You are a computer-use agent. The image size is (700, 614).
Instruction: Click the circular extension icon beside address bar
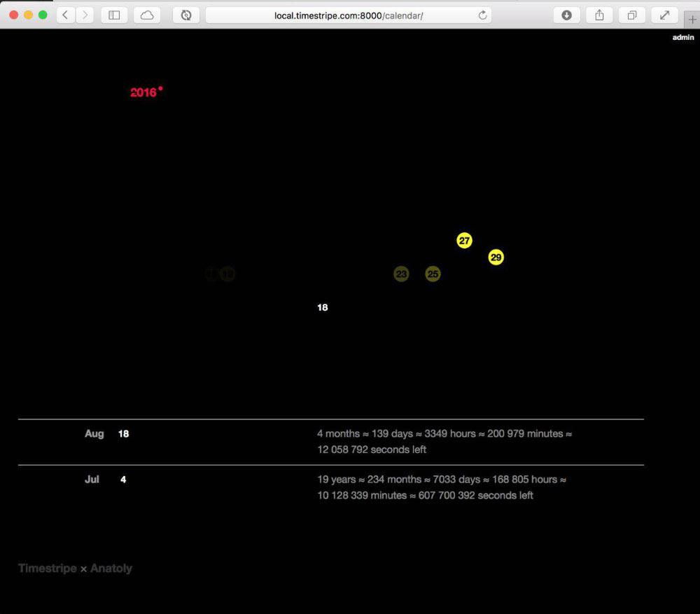(x=186, y=15)
